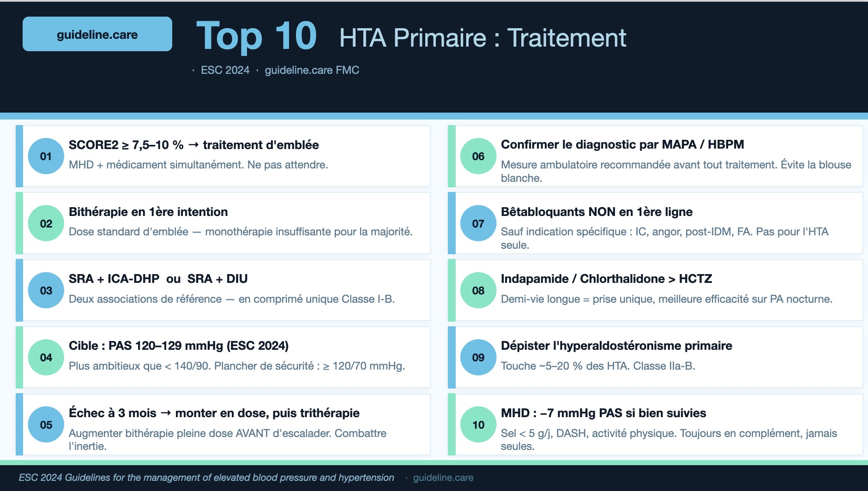This screenshot has height=491, width=868.
Task: Select the blue 09 circle badge
Action: (478, 357)
